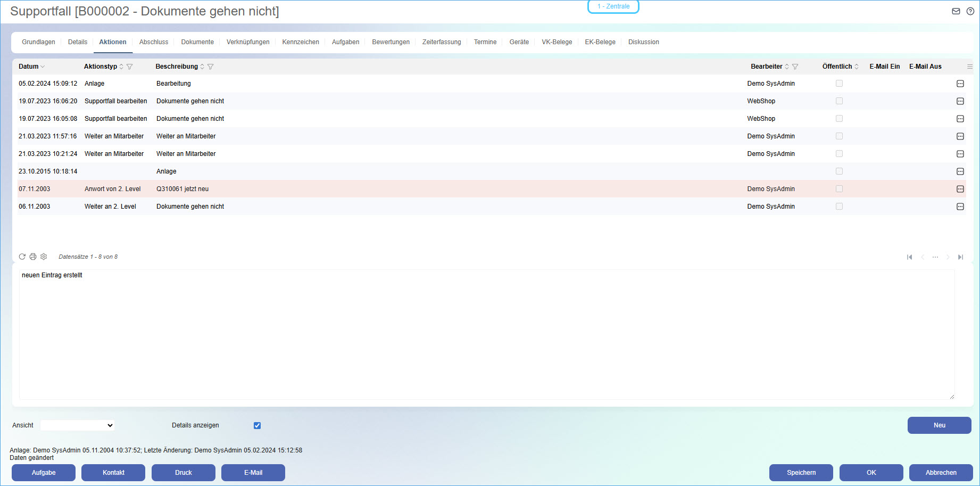The height and width of the screenshot is (486, 980).
Task: Open the help question mark icon
Action: (x=970, y=11)
